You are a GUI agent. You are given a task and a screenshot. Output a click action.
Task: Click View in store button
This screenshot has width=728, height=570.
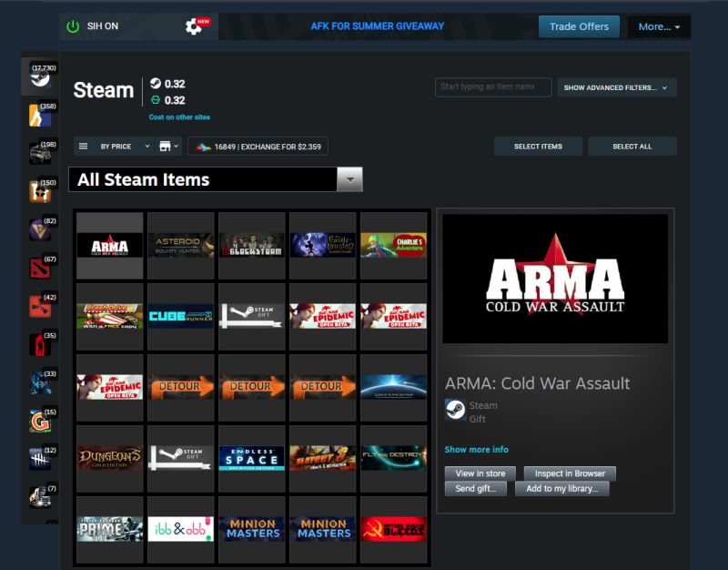480,473
